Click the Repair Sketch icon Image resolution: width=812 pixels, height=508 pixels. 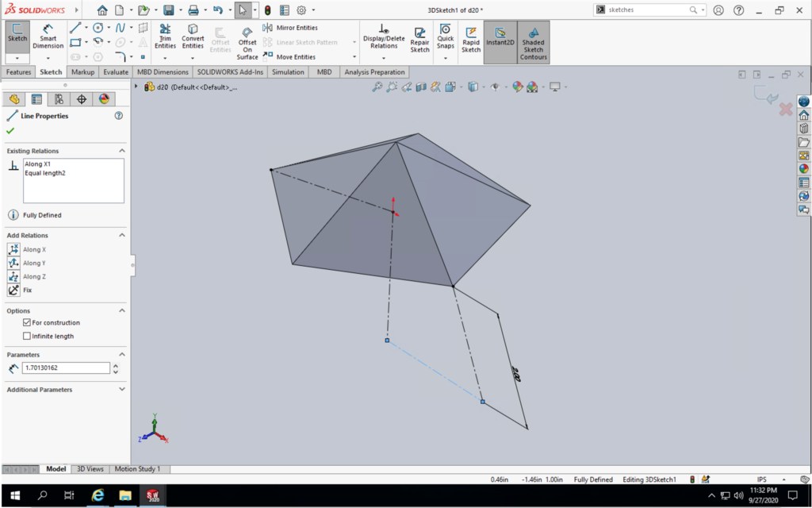[x=419, y=37]
